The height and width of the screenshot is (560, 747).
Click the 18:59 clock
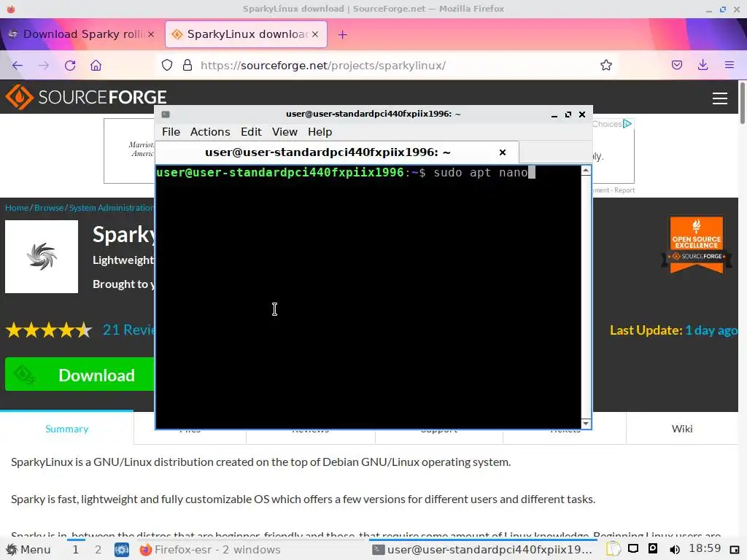tap(705, 548)
